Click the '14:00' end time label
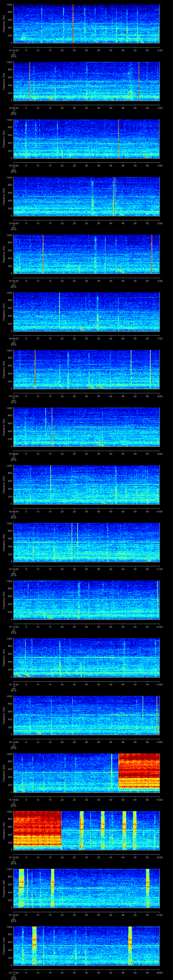Screen dimensions: 173x980 pos(159,742)
